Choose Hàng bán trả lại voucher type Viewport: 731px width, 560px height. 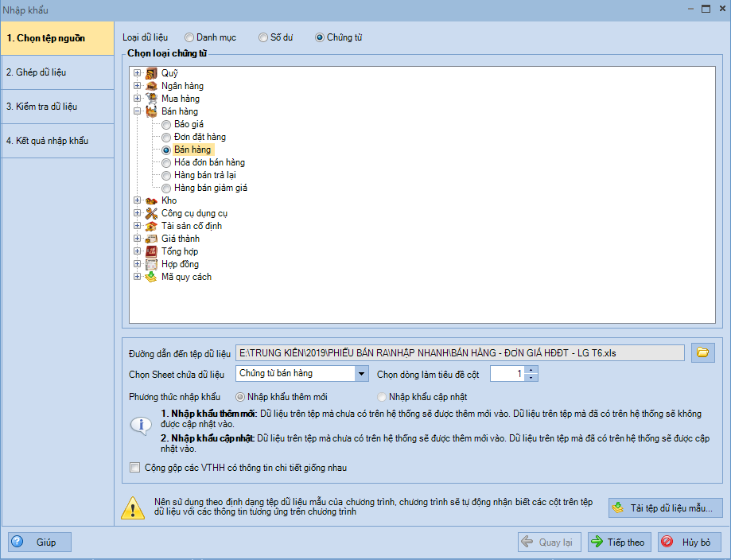pos(166,175)
